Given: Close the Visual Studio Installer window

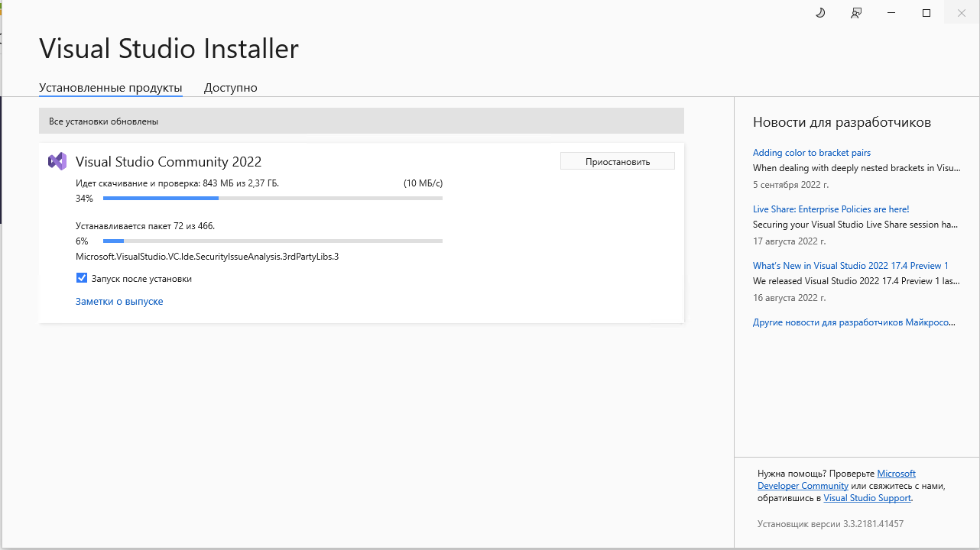Looking at the screenshot, I should 962,13.
